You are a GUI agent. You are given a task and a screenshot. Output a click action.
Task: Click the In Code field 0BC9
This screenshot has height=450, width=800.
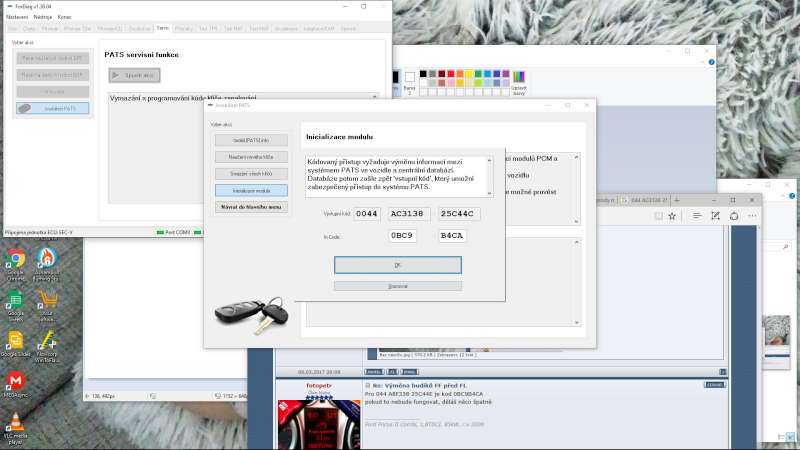401,236
